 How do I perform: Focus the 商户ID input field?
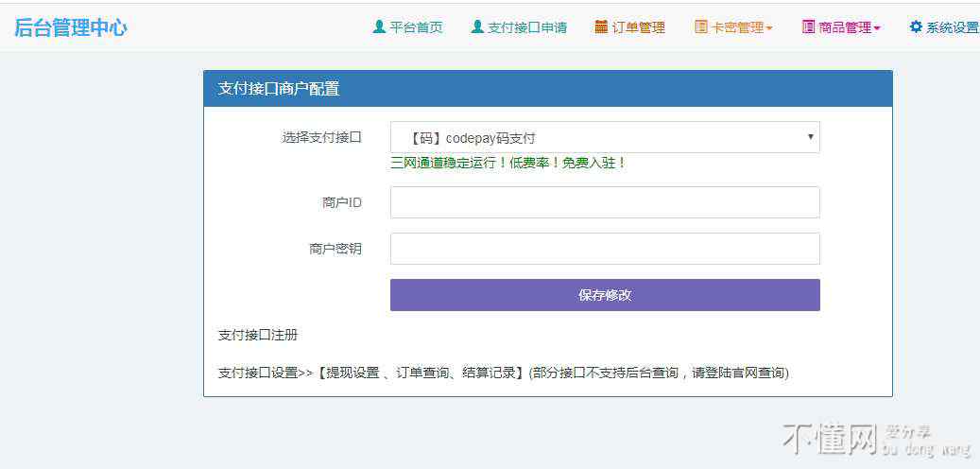[x=605, y=202]
